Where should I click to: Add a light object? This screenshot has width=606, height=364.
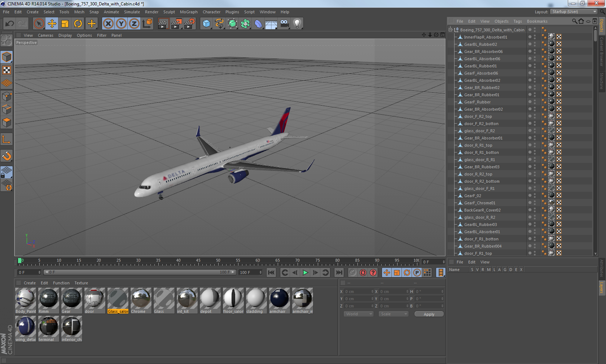tap(297, 24)
